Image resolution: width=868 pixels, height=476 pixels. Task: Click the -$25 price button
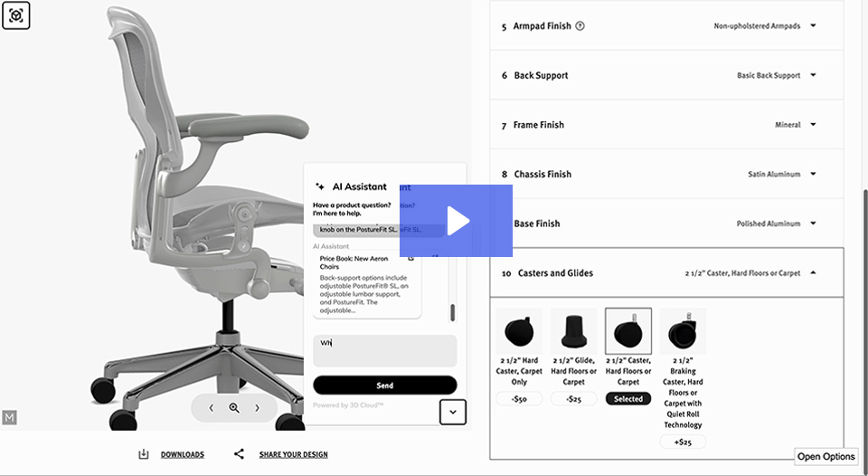click(573, 399)
